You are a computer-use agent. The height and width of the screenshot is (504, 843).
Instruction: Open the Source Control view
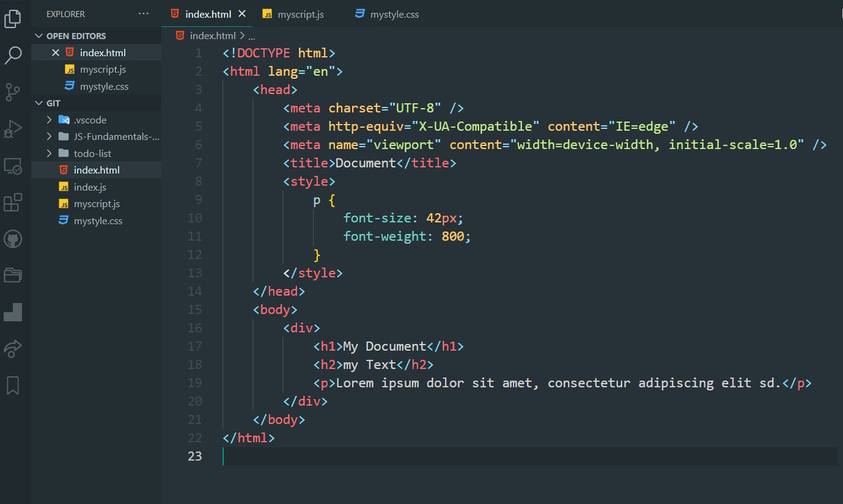coord(13,92)
